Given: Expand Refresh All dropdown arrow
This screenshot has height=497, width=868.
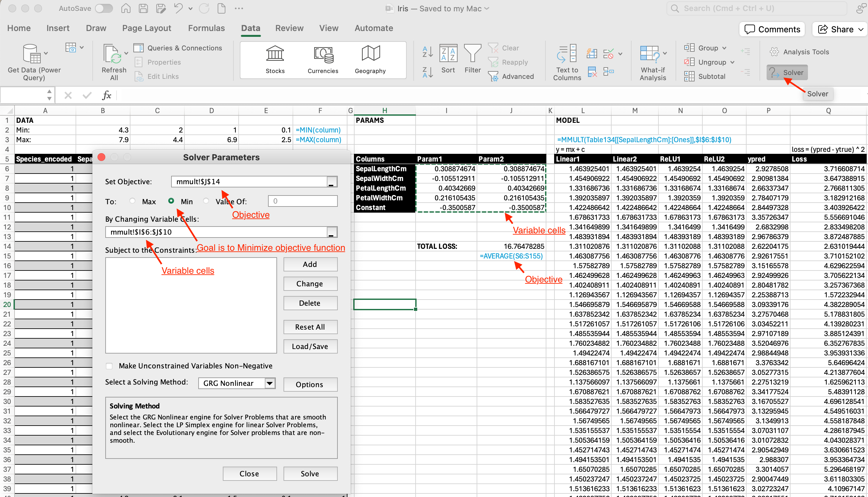Looking at the screenshot, I should (126, 54).
